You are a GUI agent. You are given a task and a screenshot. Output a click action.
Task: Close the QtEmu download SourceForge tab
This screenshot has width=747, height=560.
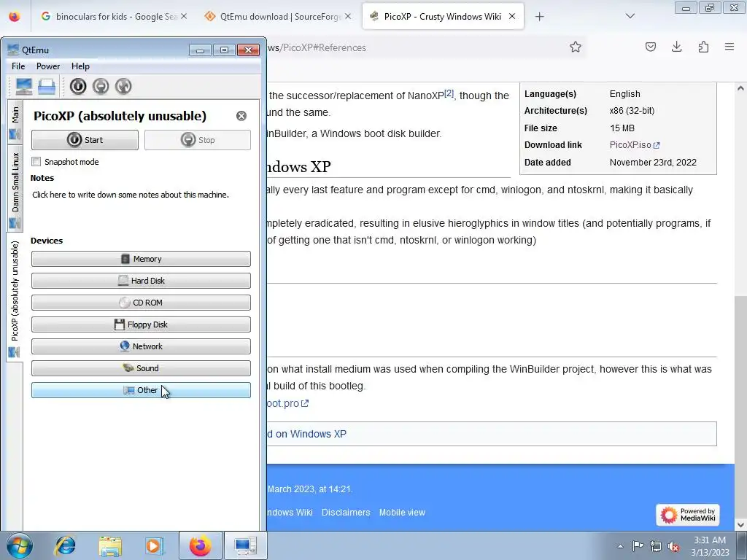click(348, 17)
